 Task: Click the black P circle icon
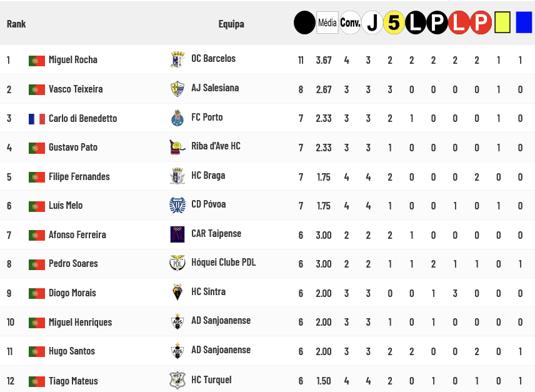pyautogui.click(x=437, y=23)
